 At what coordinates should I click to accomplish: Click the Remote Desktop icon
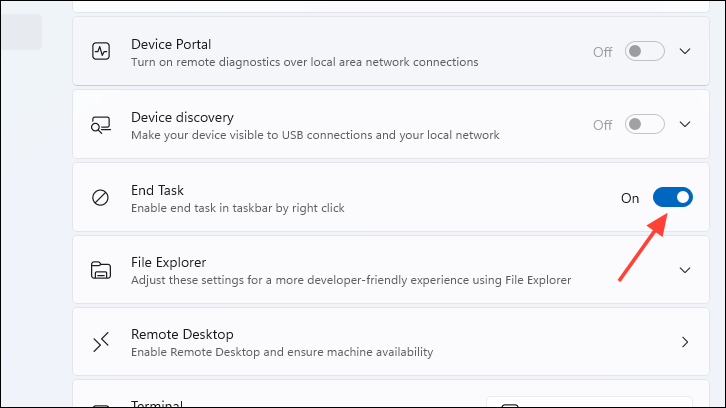pyautogui.click(x=100, y=342)
